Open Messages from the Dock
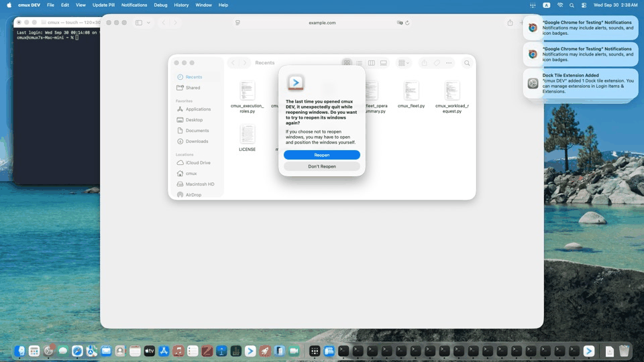This screenshot has width=644, height=362. coord(63,351)
